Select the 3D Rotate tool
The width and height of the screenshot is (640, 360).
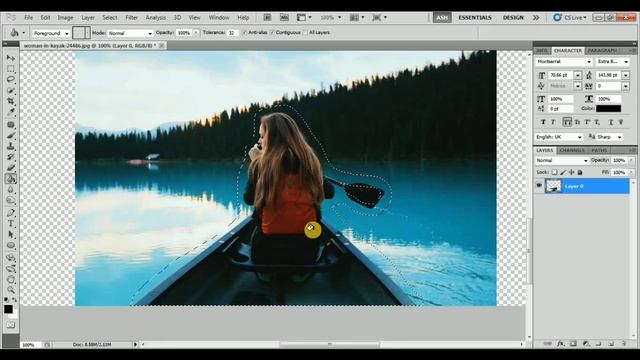[x=11, y=258]
